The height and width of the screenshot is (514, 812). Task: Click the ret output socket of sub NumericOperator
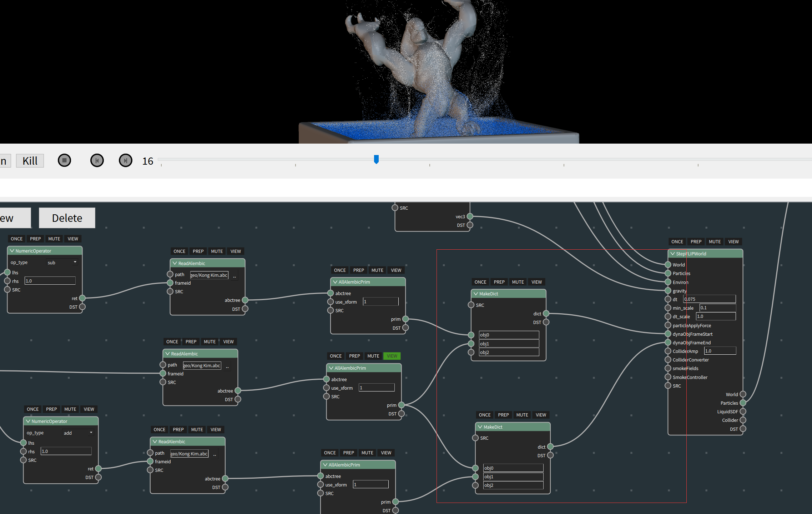[82, 298]
